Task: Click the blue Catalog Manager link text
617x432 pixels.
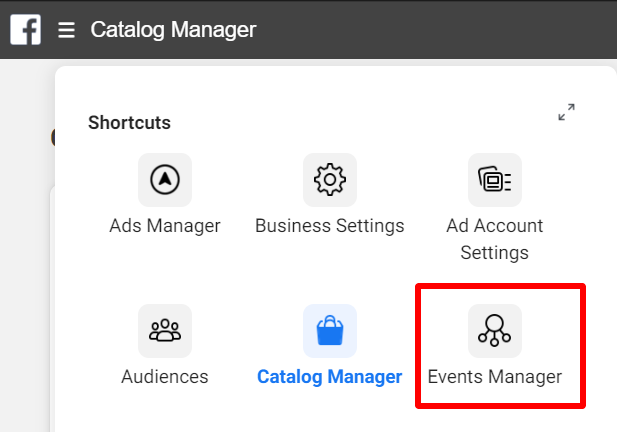Action: coord(330,377)
